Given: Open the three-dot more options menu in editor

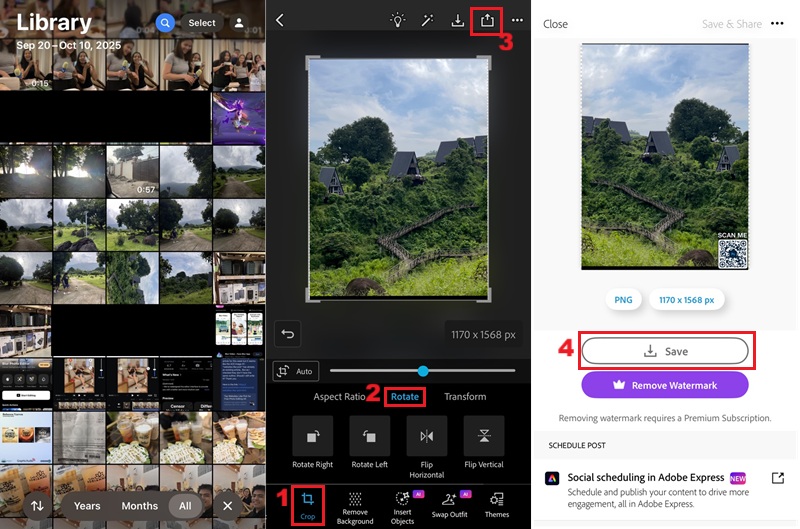Looking at the screenshot, I should (517, 20).
